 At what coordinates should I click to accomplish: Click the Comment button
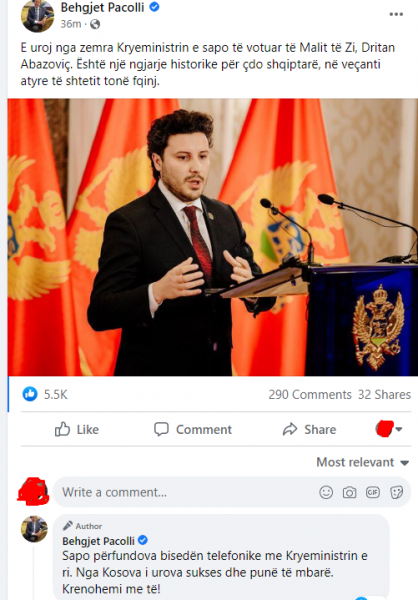click(193, 429)
